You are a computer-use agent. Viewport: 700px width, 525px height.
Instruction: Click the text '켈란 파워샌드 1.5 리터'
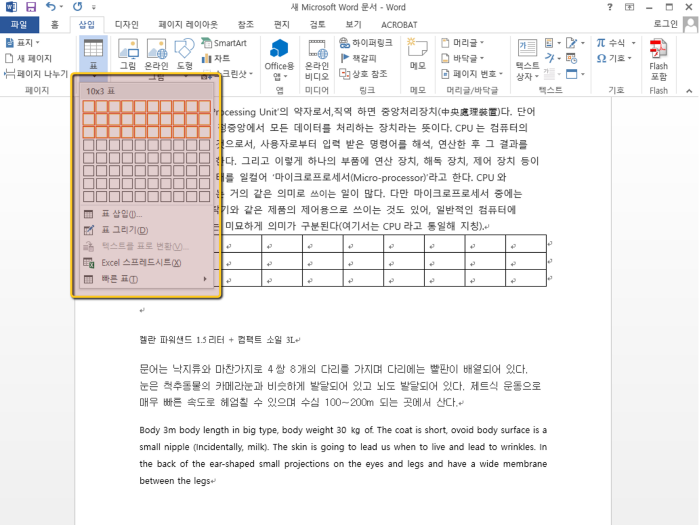point(182,340)
